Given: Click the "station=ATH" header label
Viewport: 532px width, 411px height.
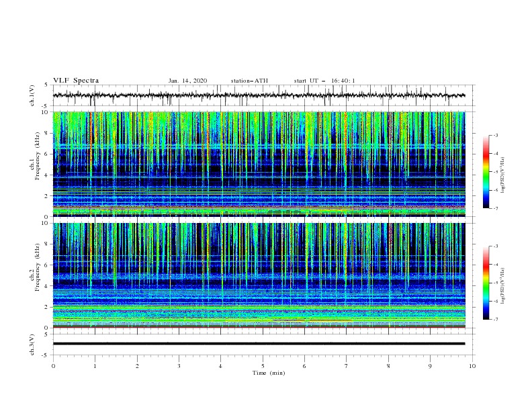Looking at the screenshot, I should pos(249,81).
